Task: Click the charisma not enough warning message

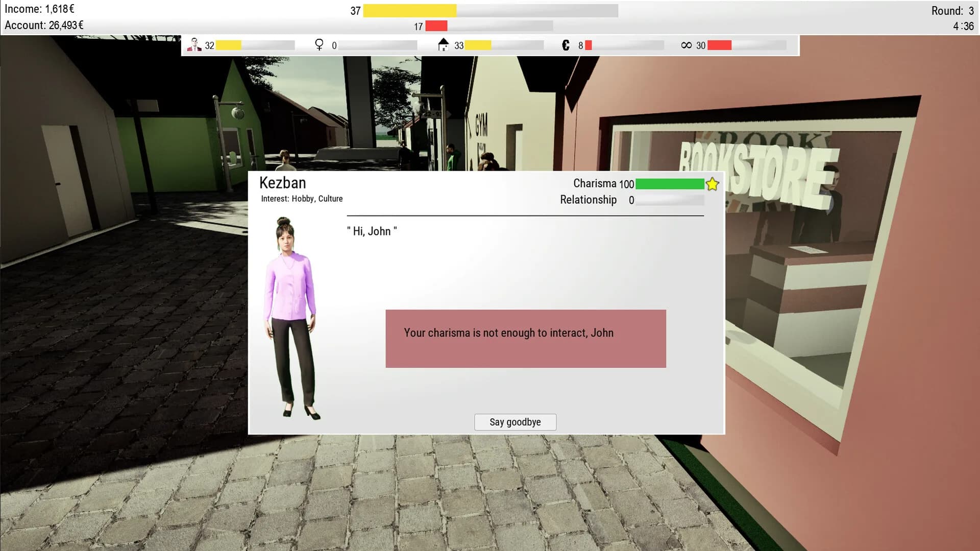Action: (x=526, y=338)
